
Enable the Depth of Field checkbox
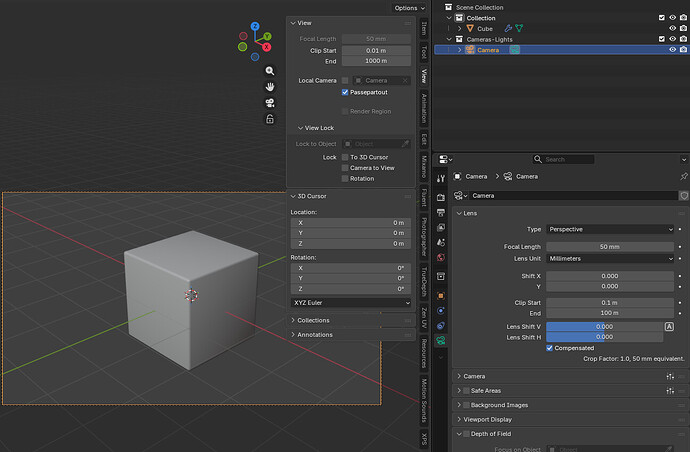tap(466, 434)
